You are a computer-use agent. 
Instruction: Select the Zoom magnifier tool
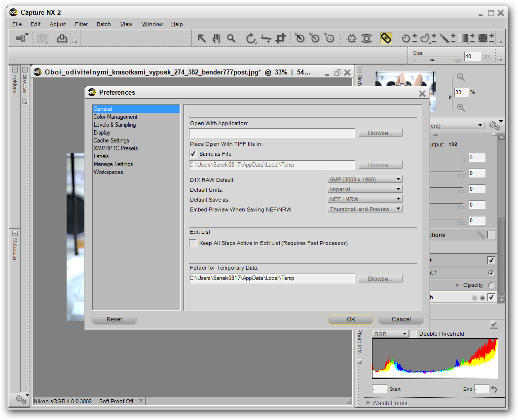pos(231,38)
